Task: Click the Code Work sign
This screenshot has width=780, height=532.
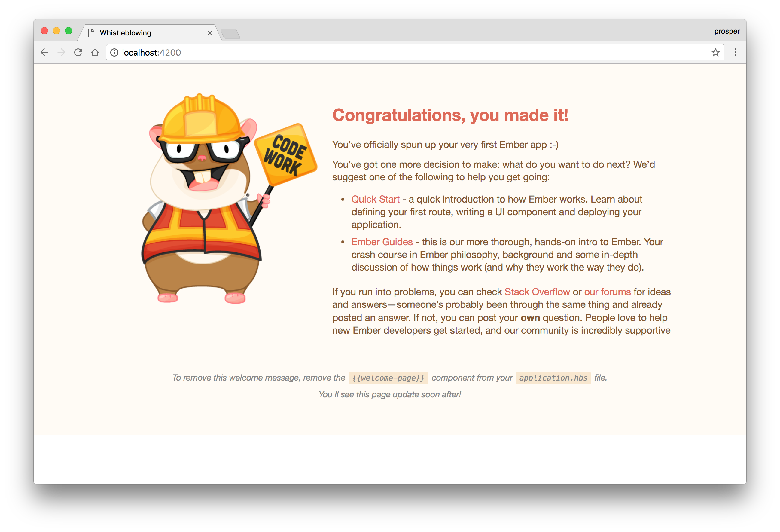Action: [x=286, y=155]
